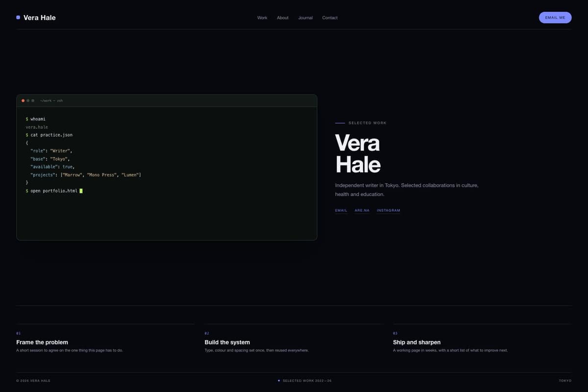Click the SELECTED WORK 2022–26 footer text
The height and width of the screenshot is (392, 588).
(307, 381)
